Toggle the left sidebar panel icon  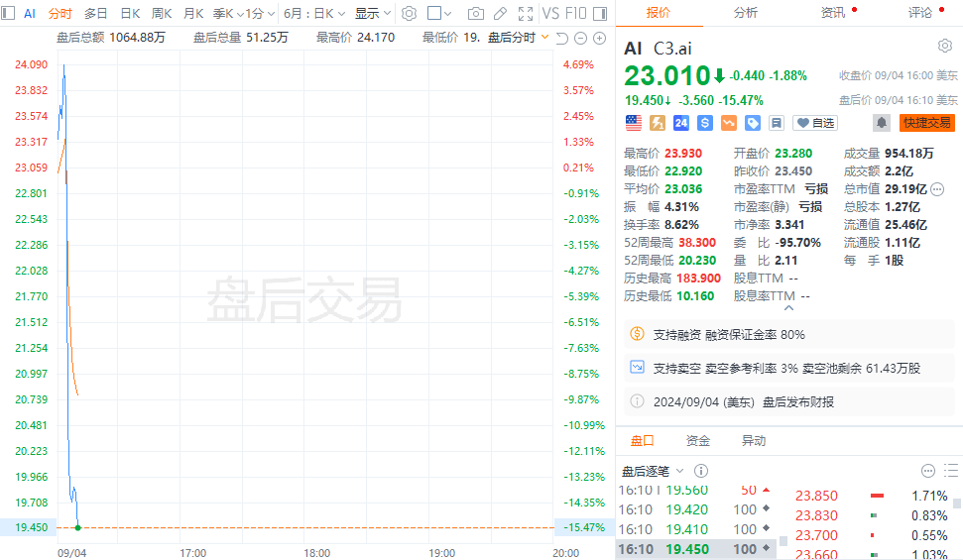point(9,13)
